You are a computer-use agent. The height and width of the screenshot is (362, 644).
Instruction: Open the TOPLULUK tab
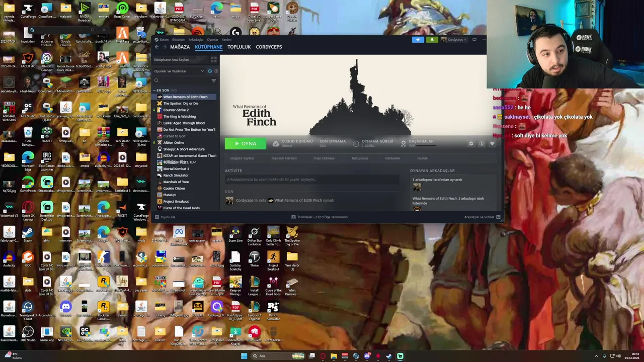pyautogui.click(x=239, y=47)
